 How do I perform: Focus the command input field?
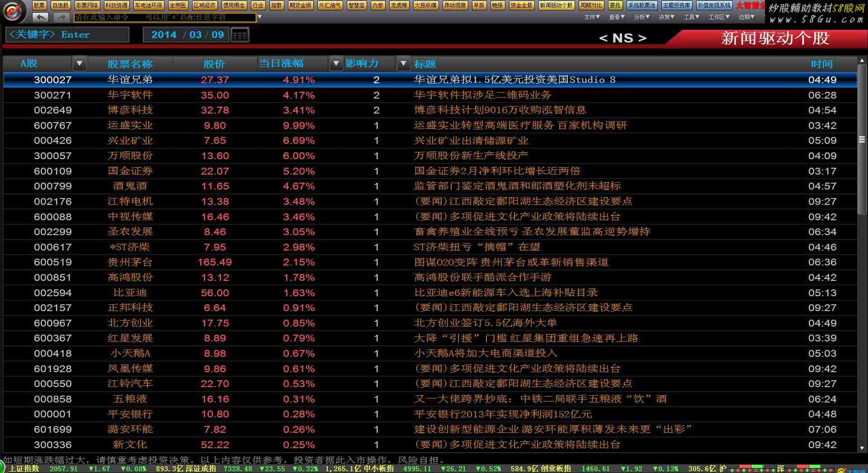[x=165, y=17]
